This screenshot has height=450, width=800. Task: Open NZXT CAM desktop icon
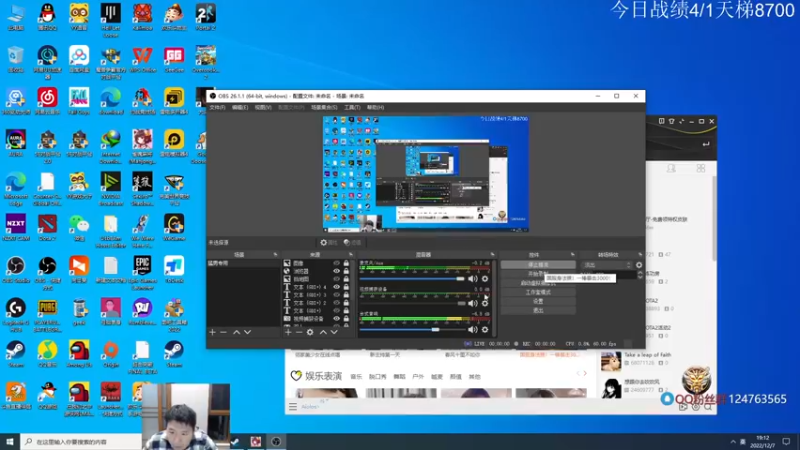tap(16, 228)
